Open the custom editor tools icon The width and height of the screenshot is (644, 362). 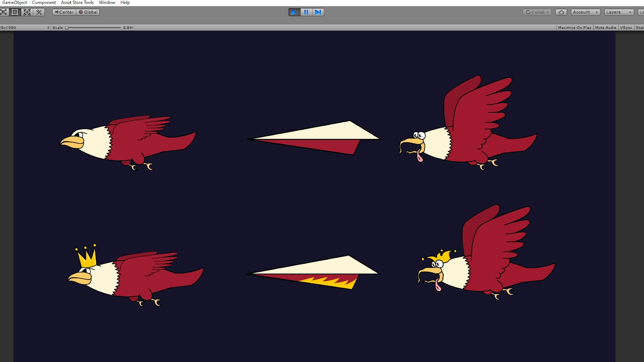click(x=39, y=12)
